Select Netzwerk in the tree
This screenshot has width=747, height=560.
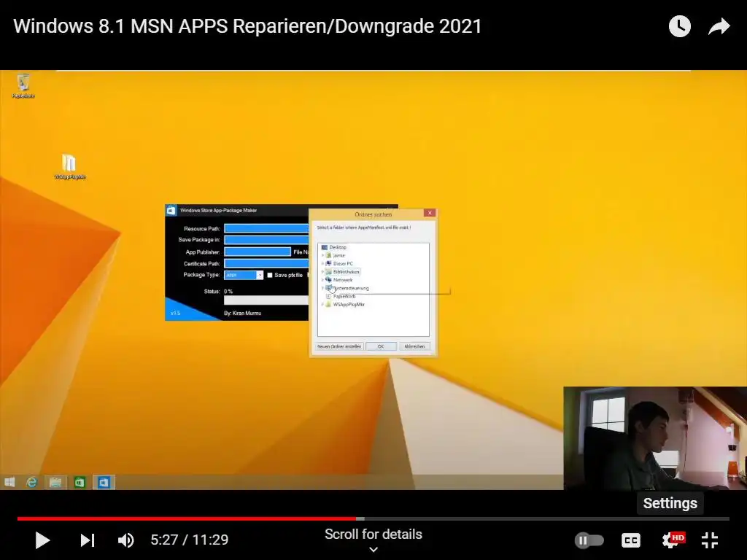(343, 279)
